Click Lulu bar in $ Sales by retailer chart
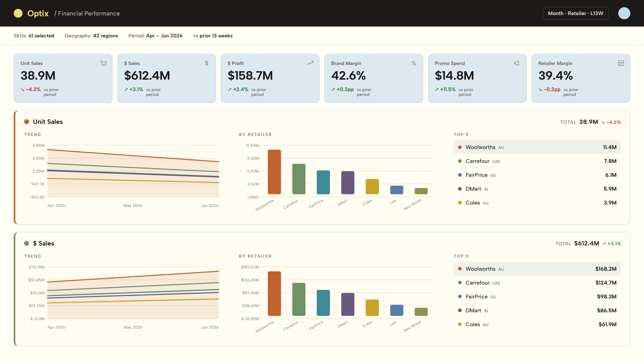 point(397,310)
